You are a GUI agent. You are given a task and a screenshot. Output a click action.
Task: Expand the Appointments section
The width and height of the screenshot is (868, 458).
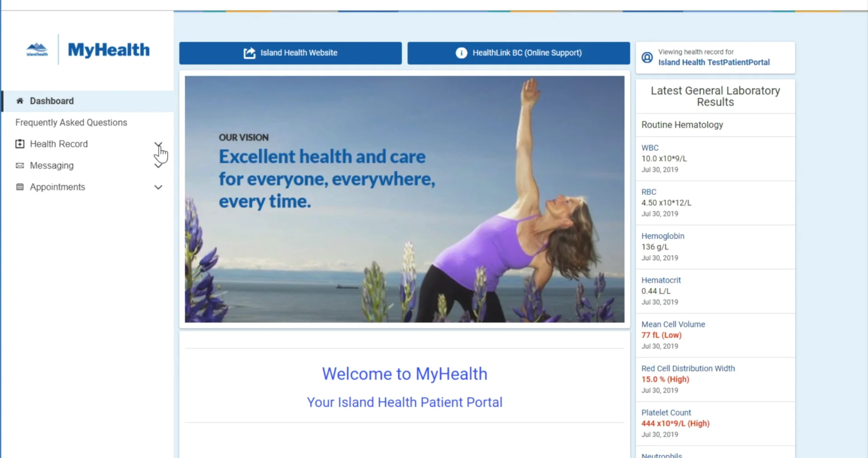tap(158, 187)
